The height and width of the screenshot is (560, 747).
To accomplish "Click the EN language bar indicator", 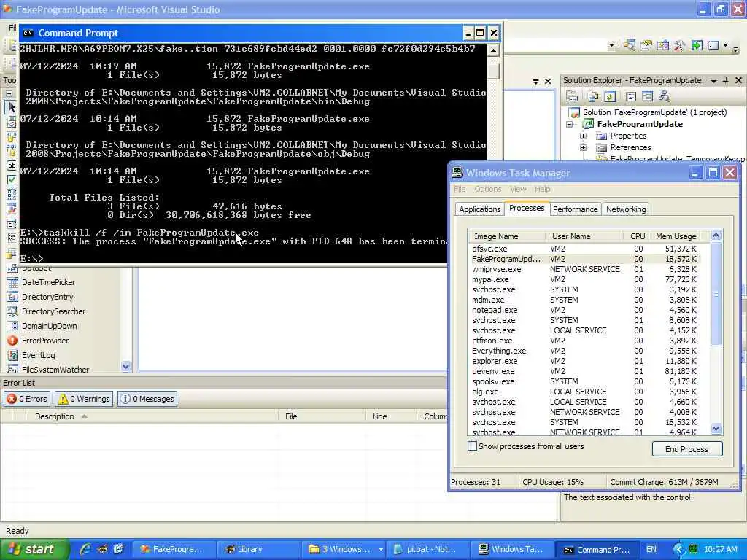I will 651,550.
